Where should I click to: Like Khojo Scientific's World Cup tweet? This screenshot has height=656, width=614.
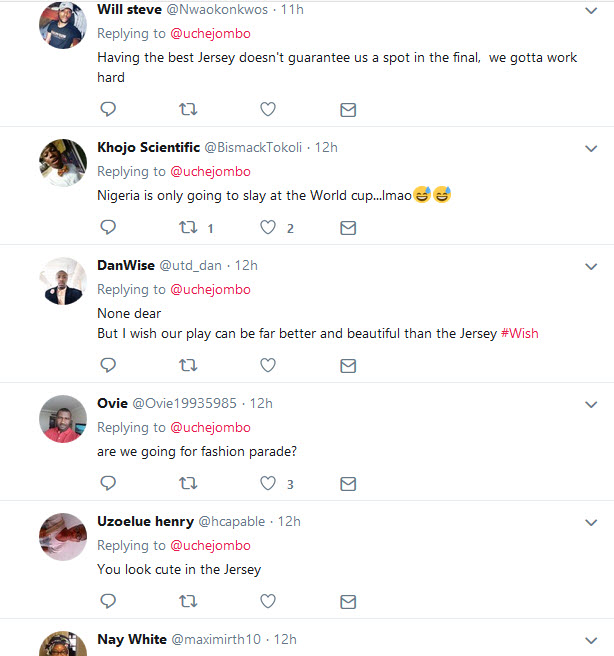(x=268, y=228)
